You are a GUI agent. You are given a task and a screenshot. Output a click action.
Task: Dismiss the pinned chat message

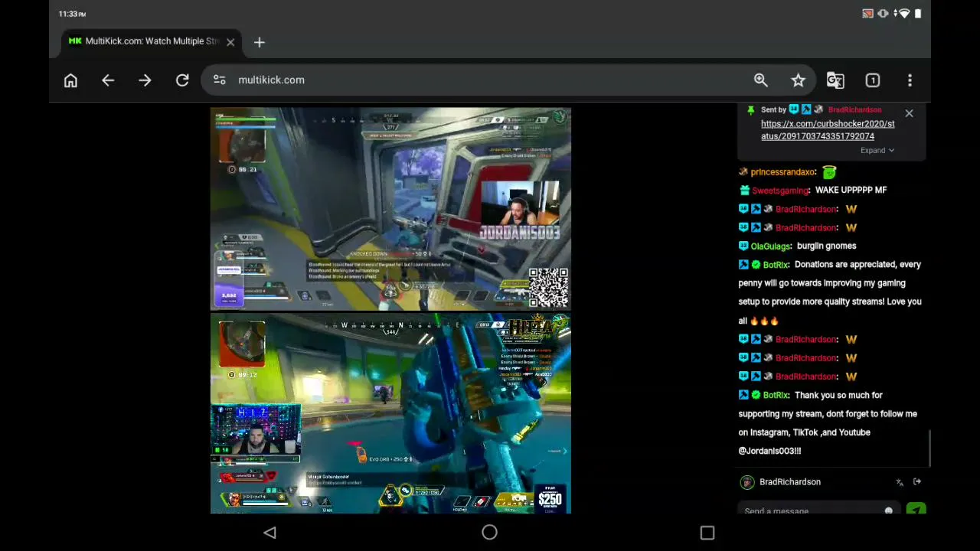pyautogui.click(x=909, y=113)
